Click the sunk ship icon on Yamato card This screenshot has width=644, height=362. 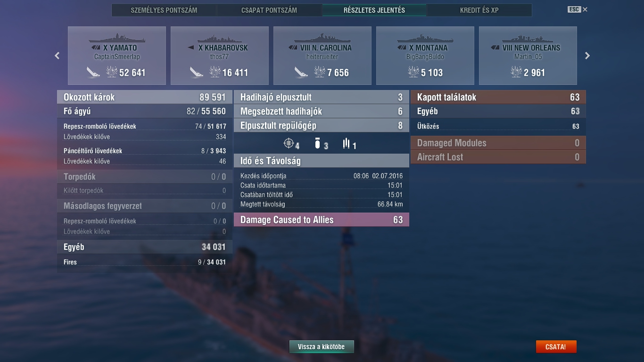pyautogui.click(x=93, y=72)
